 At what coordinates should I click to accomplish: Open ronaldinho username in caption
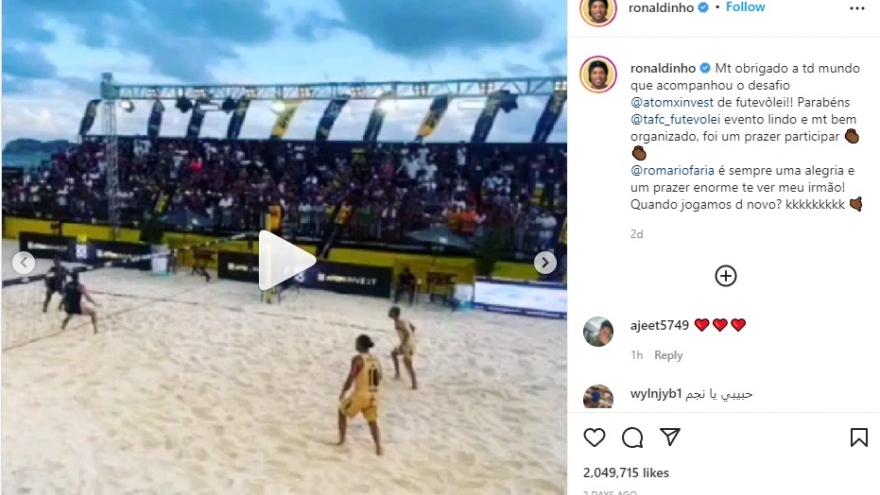click(x=663, y=68)
